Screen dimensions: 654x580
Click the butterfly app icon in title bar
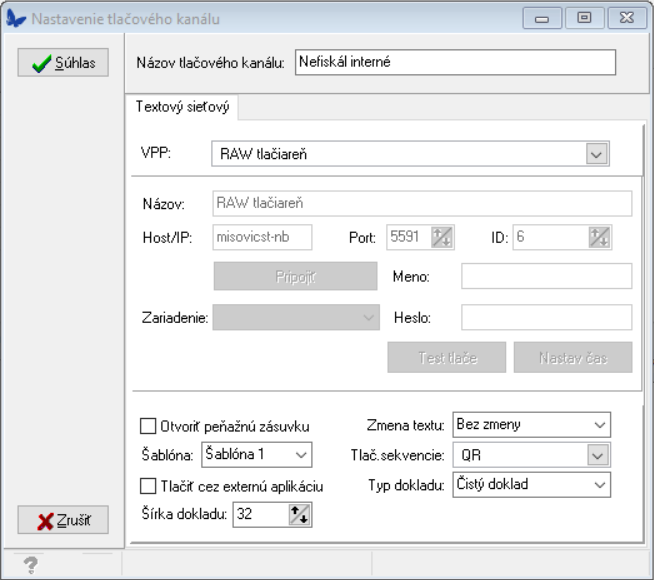[16, 19]
